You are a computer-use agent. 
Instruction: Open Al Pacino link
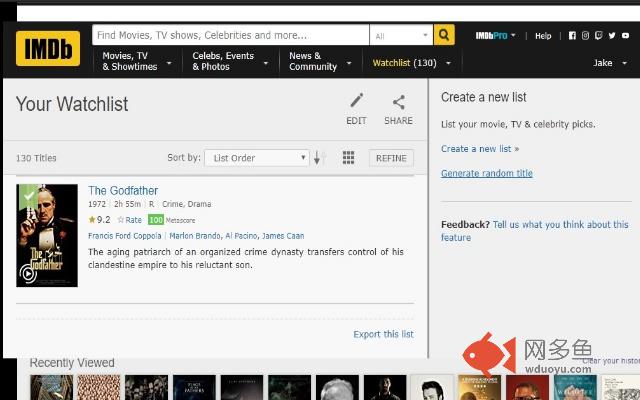click(241, 236)
